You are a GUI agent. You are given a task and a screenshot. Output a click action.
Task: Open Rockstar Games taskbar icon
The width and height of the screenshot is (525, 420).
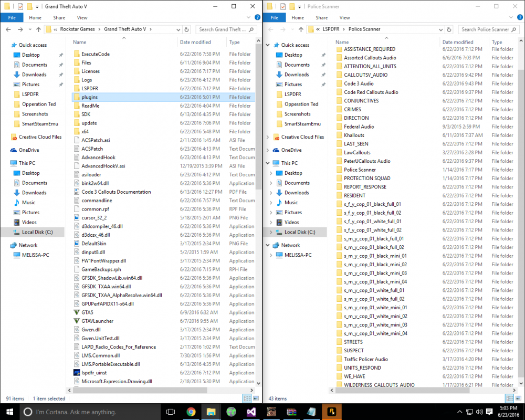coord(331,412)
